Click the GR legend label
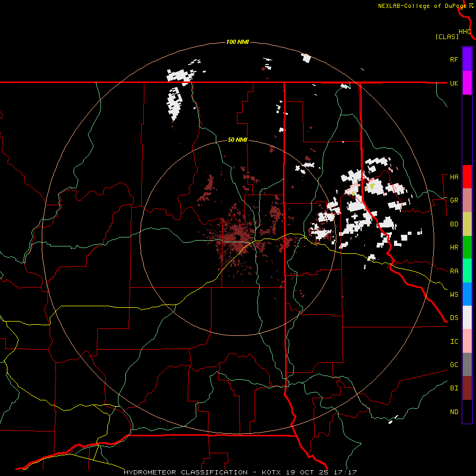This screenshot has width=476, height=476. coord(454,200)
